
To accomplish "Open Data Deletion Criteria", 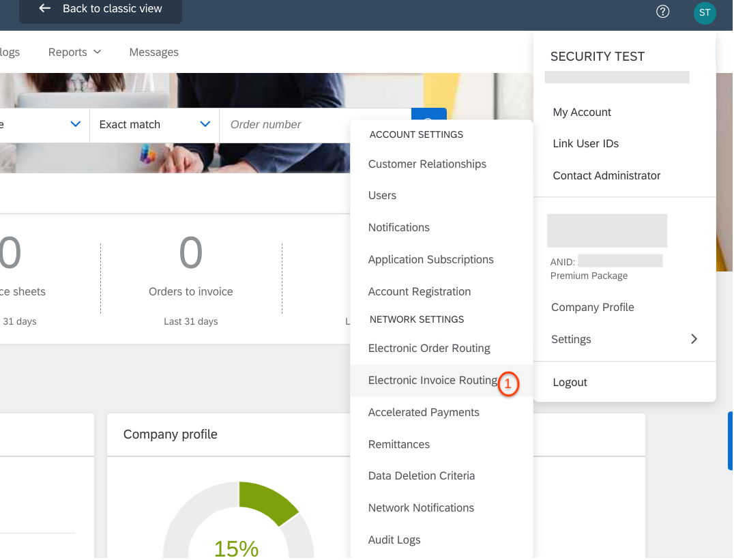I will pyautogui.click(x=422, y=475).
